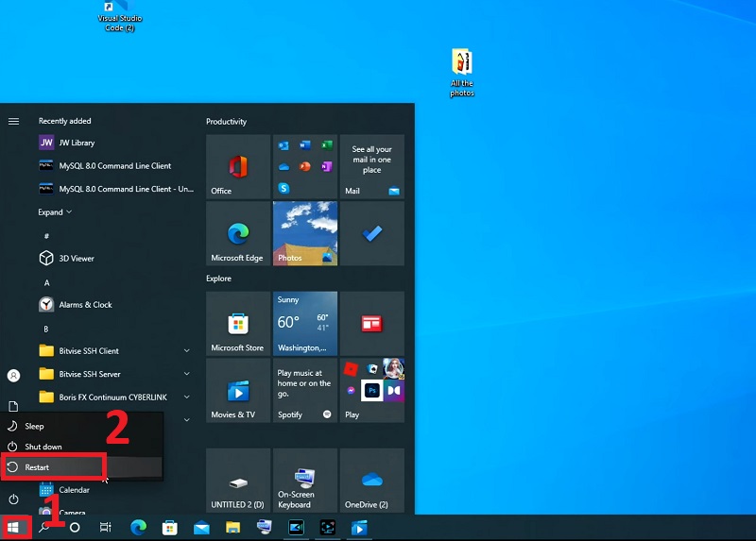Open the Sunny weather tile
756x541 pixels.
point(305,324)
